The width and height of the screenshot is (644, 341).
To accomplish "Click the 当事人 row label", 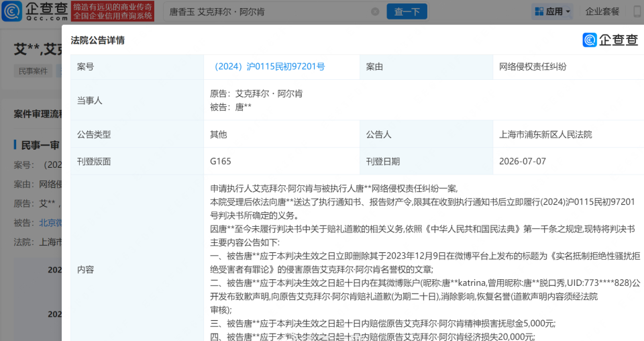I will [x=89, y=100].
